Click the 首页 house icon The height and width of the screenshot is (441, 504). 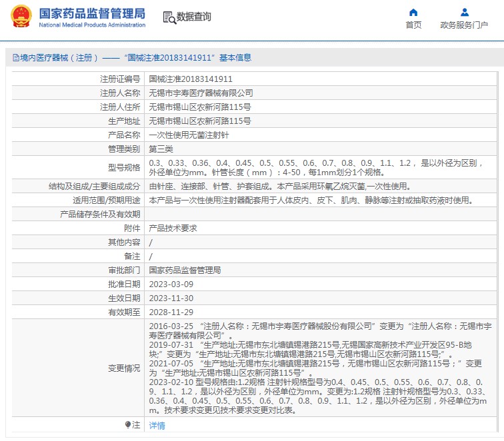413,12
